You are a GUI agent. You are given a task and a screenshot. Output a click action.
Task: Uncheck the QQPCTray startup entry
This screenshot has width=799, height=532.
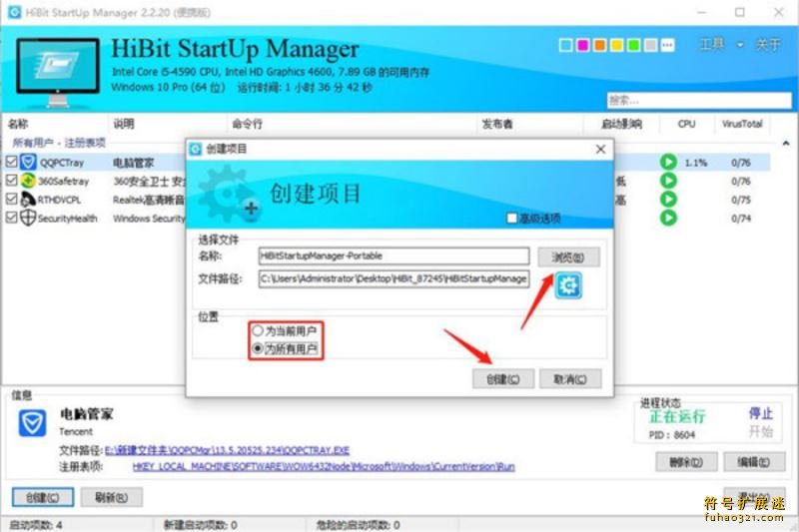[11, 162]
